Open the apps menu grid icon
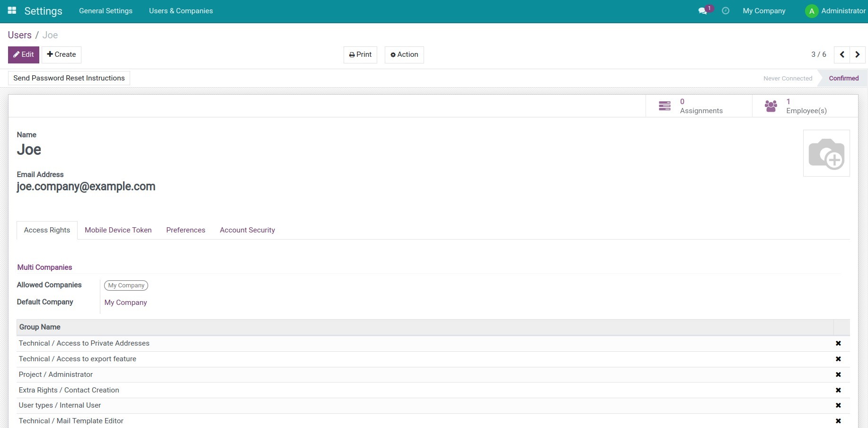The height and width of the screenshot is (428, 868). tap(12, 10)
